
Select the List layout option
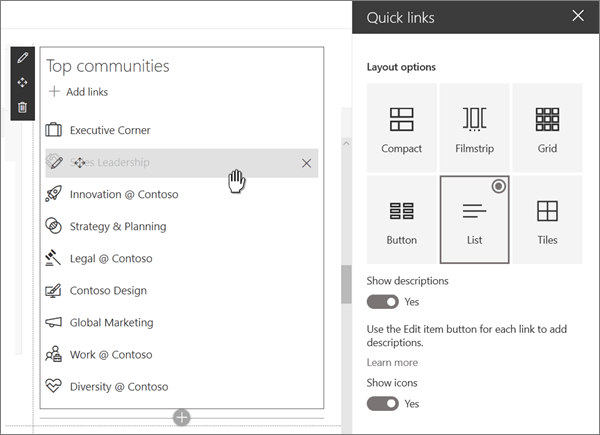coord(474,220)
